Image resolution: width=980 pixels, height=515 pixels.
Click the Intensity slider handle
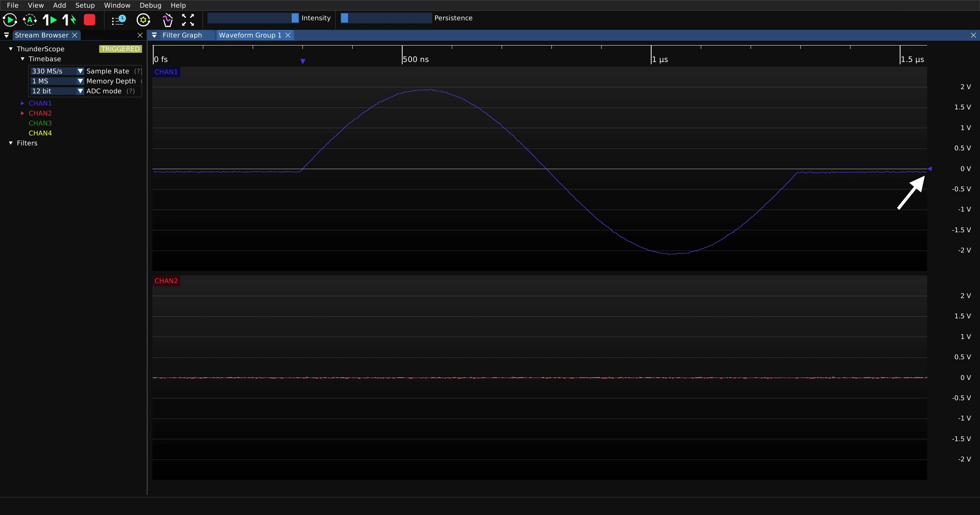tap(295, 18)
